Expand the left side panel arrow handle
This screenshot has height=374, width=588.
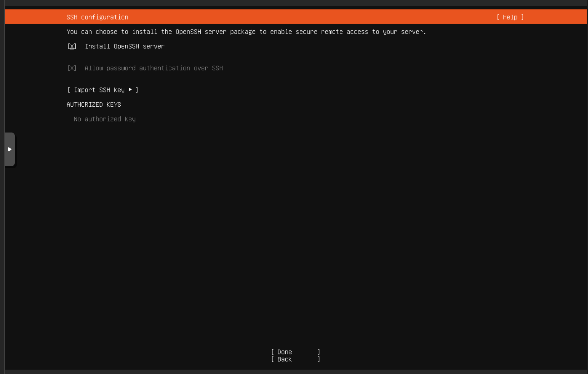coord(9,149)
